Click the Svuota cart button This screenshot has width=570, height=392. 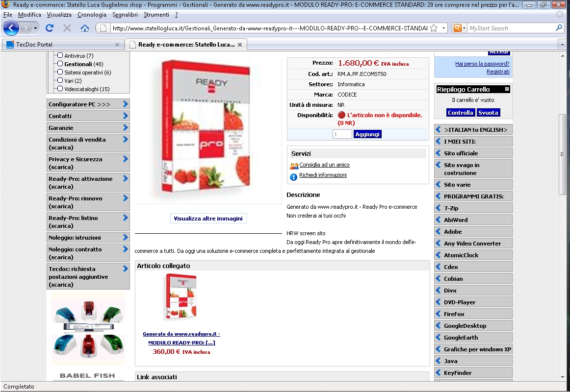[488, 113]
